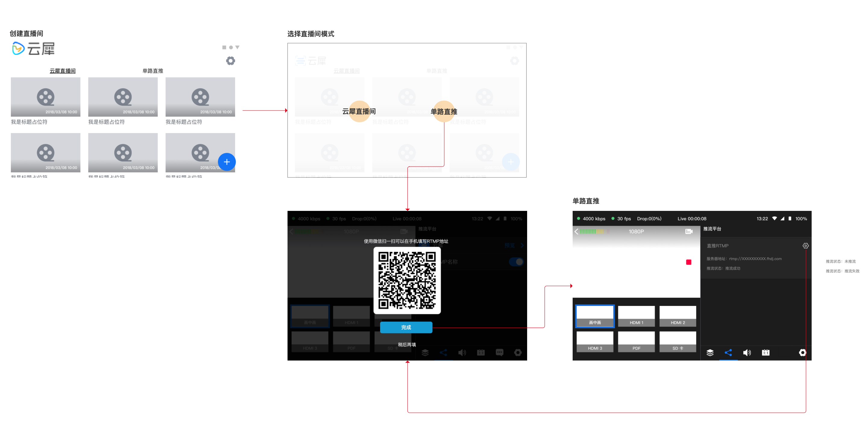Click 直推RTMP title in push panel
The height and width of the screenshot is (429, 868).
tap(717, 246)
